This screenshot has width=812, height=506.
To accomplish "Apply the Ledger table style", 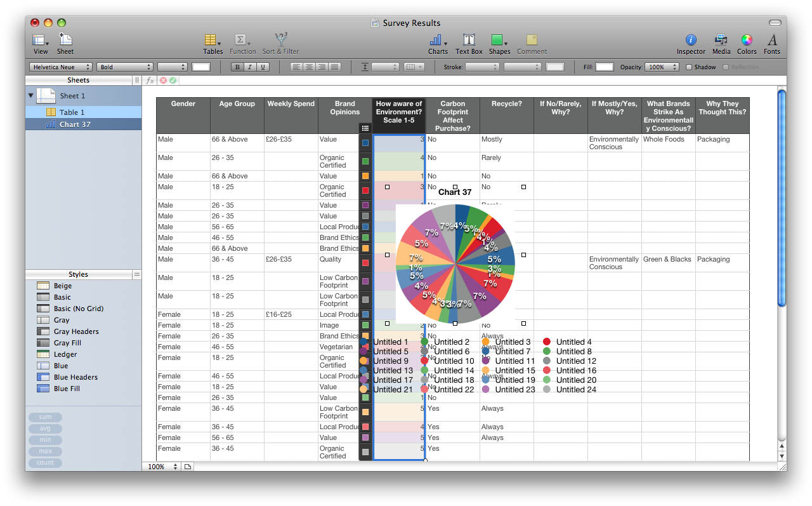I will coord(65,354).
